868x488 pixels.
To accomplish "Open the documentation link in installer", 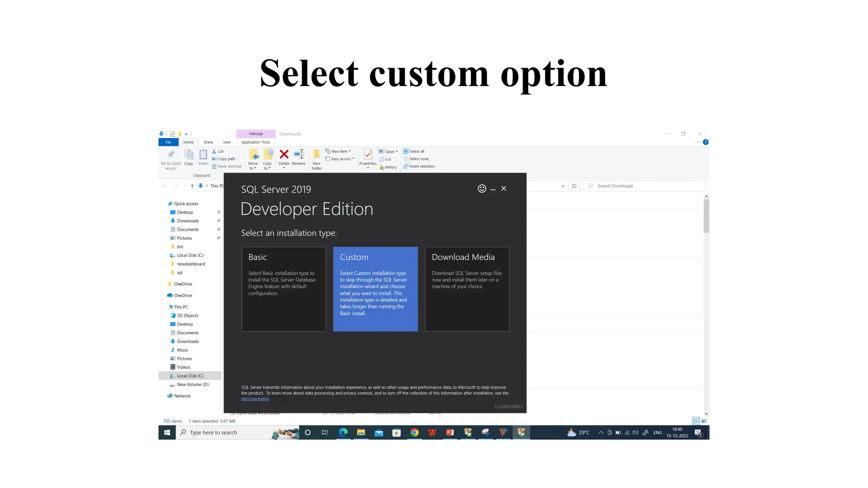I will (255, 399).
